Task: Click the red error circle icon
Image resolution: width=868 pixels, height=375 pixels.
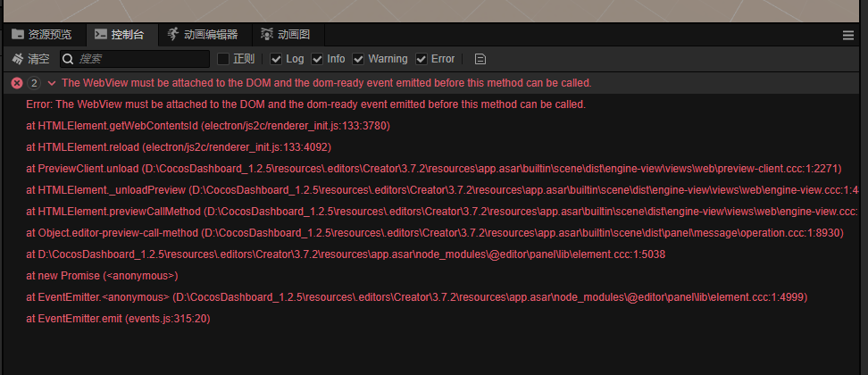Action: coord(16,83)
